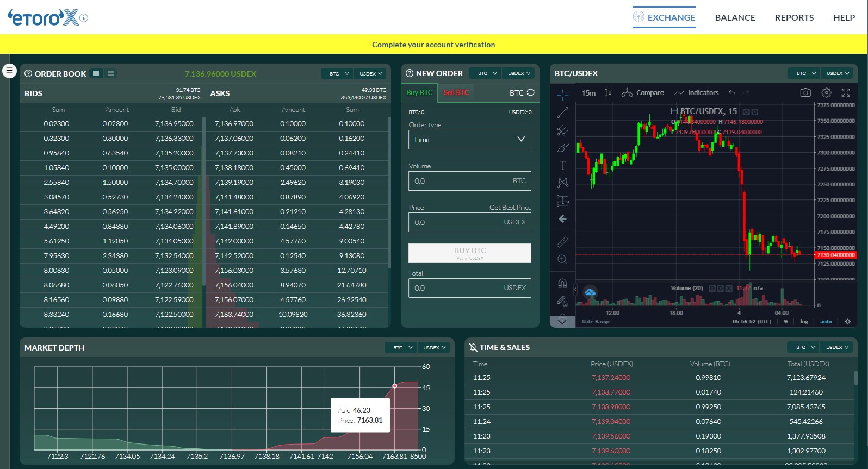Click the Time & Sales scrollbar
The width and height of the screenshot is (868, 469).
point(855,378)
